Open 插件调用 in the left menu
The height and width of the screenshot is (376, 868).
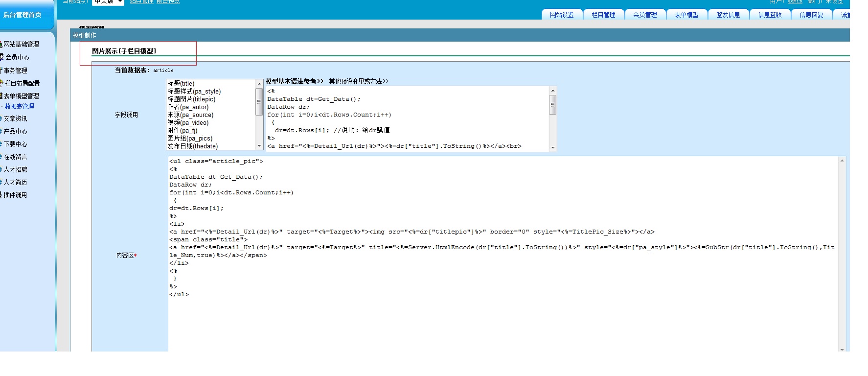(15, 195)
